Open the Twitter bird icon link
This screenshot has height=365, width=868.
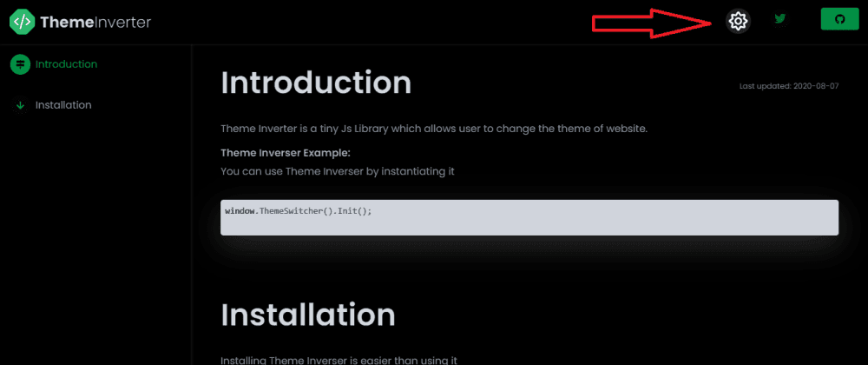pos(781,19)
